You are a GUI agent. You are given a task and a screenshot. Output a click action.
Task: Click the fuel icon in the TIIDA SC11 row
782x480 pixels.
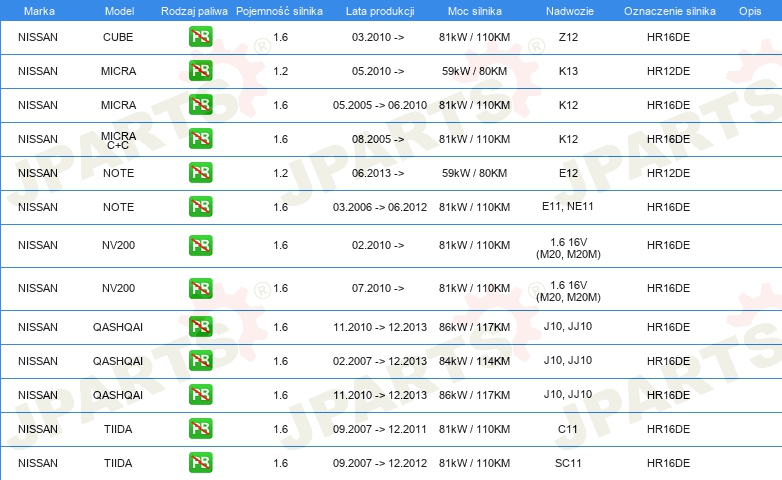[200, 463]
